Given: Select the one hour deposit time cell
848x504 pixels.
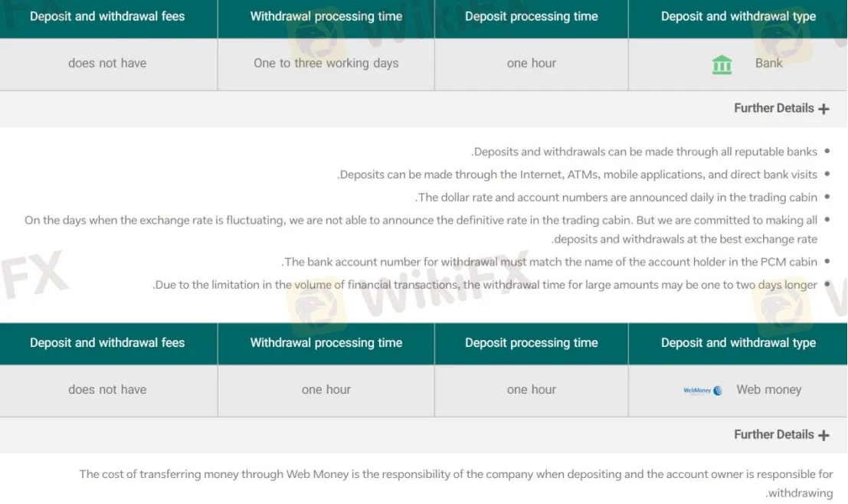Looking at the screenshot, I should click(531, 64).
